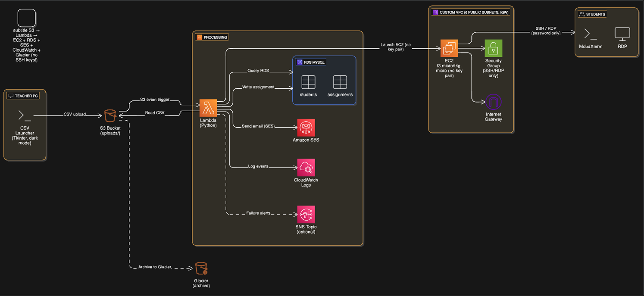Screen dimensions: 644x296
Task: Click the "Log events" edge label
Action: click(258, 166)
